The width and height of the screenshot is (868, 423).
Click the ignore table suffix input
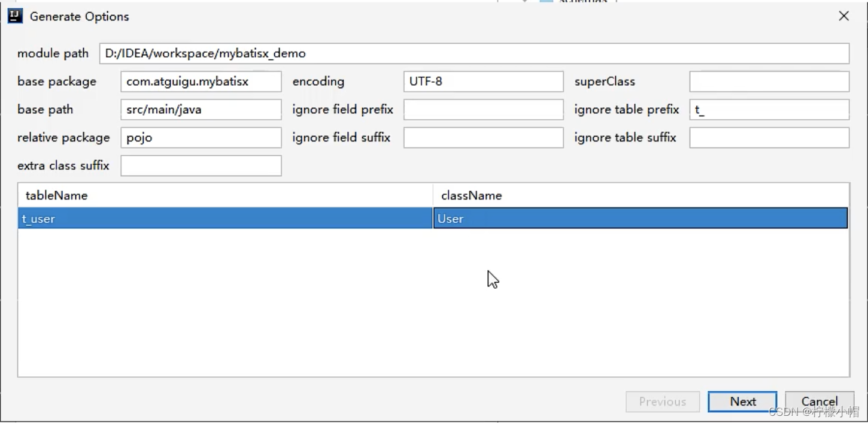(x=769, y=138)
